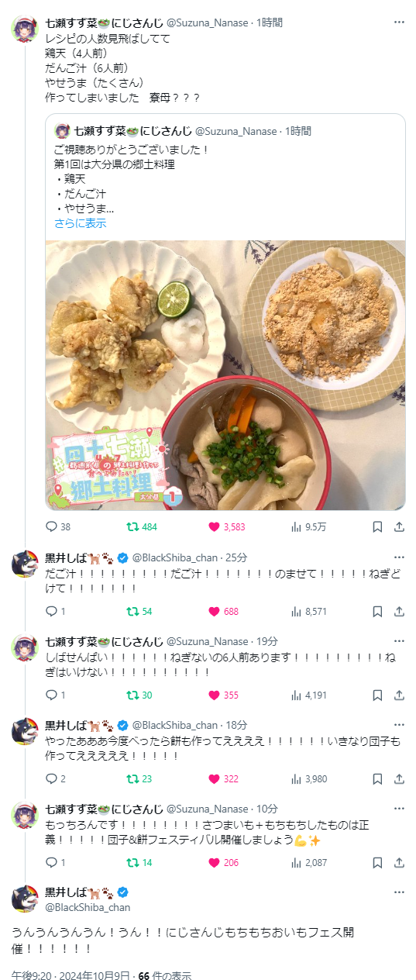
Task: Retweet the reply showing 30 retweets
Action: coord(139,695)
